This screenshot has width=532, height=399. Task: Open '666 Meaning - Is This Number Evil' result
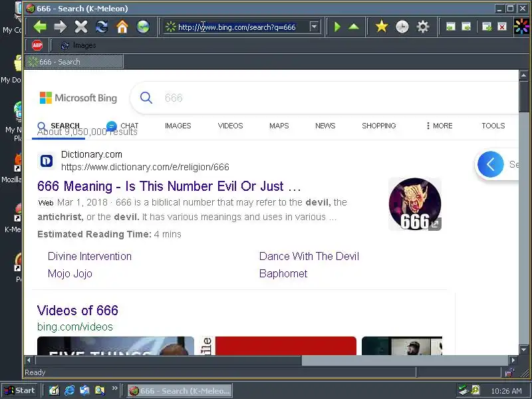point(169,186)
